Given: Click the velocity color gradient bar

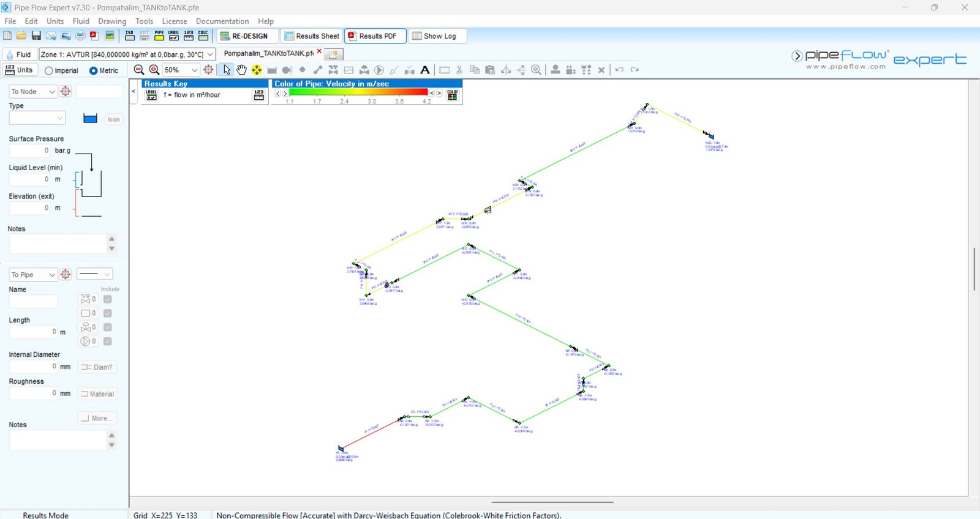Looking at the screenshot, I should pyautogui.click(x=358, y=92).
